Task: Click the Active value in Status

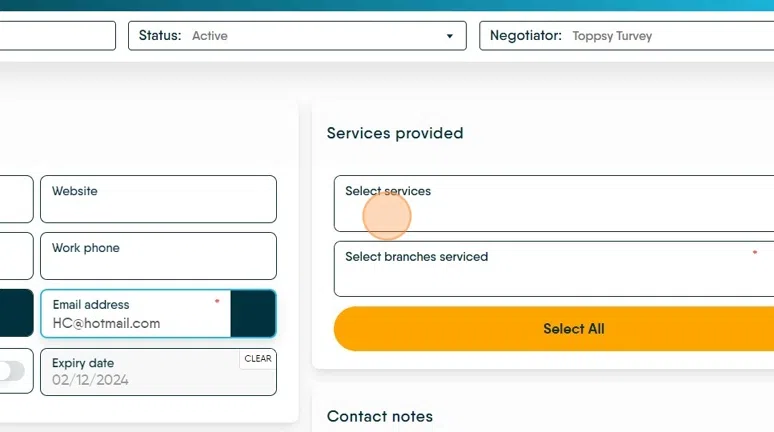Action: tap(210, 36)
